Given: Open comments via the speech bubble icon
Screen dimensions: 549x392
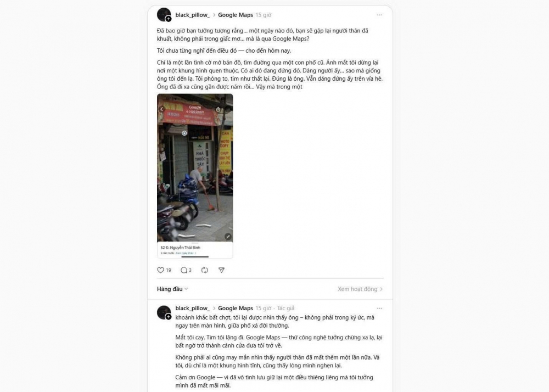Looking at the screenshot, I should (184, 270).
